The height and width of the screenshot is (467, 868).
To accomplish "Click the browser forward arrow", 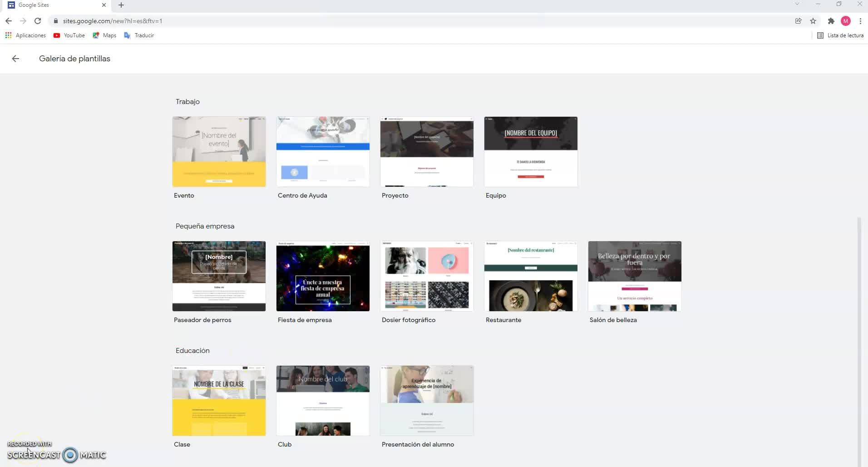I will click(23, 21).
